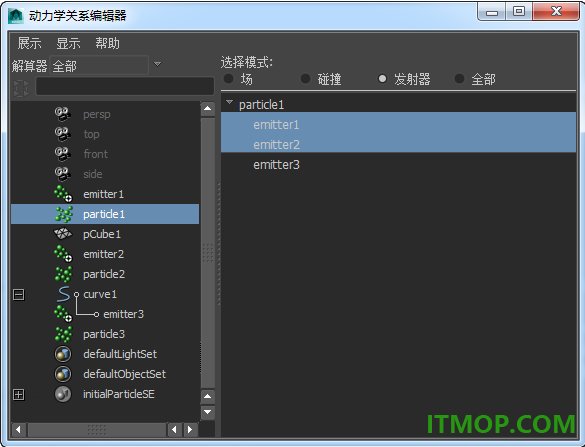Open the 解算器 dropdown arrow

[x=157, y=64]
